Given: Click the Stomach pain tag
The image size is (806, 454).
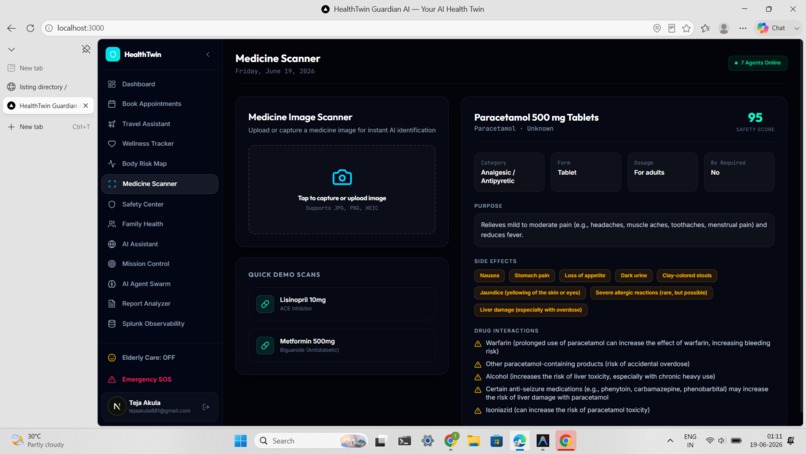Looking at the screenshot, I should pyautogui.click(x=532, y=276).
